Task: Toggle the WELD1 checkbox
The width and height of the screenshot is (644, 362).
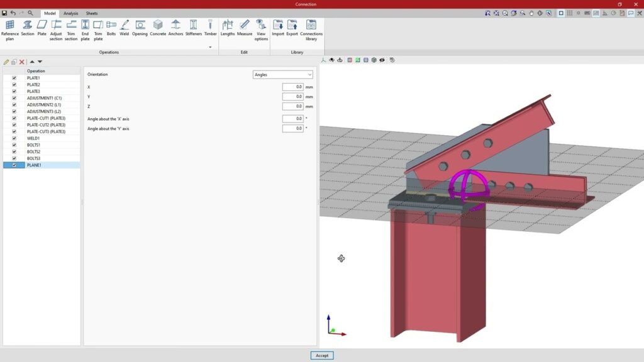Action: click(14, 138)
